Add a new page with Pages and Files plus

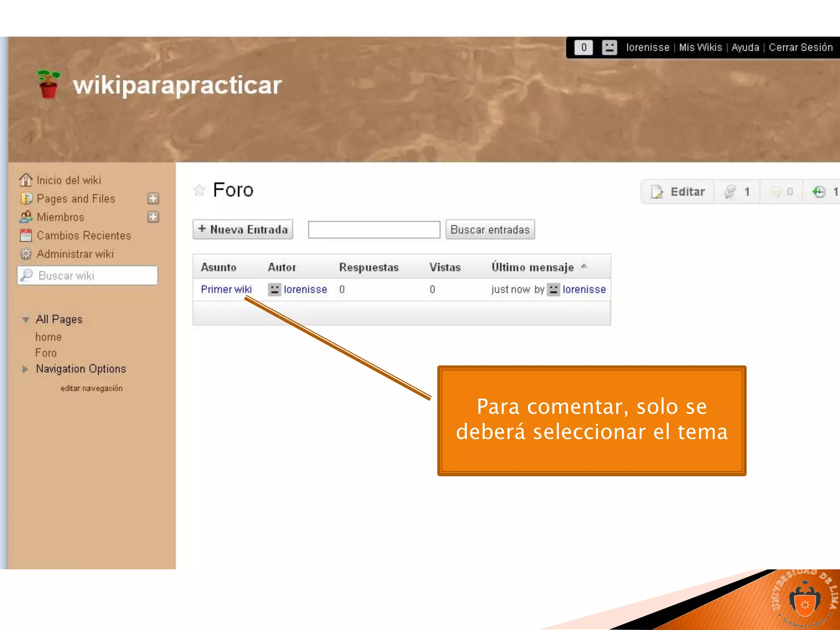pos(153,199)
